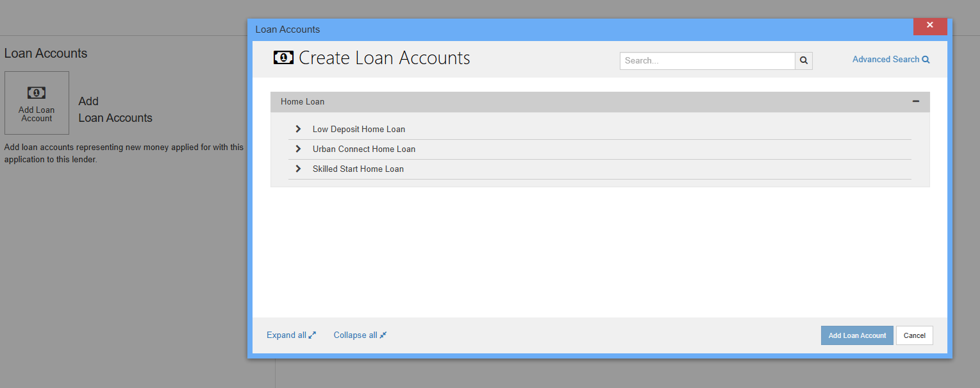Click the magnifying glass search icon

pyautogui.click(x=804, y=60)
